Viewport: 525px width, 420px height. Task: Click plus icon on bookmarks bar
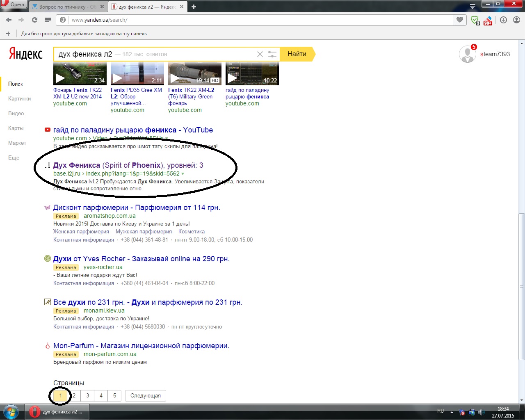tap(8, 34)
